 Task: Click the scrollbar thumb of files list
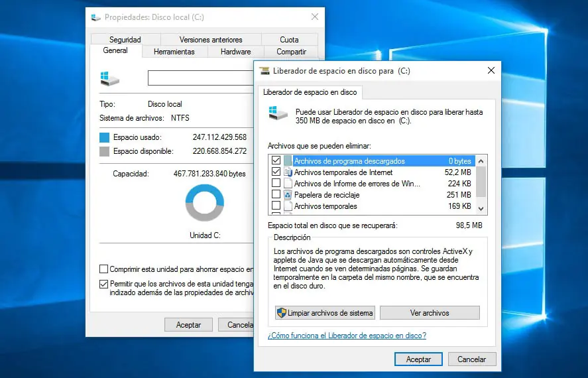481,182
